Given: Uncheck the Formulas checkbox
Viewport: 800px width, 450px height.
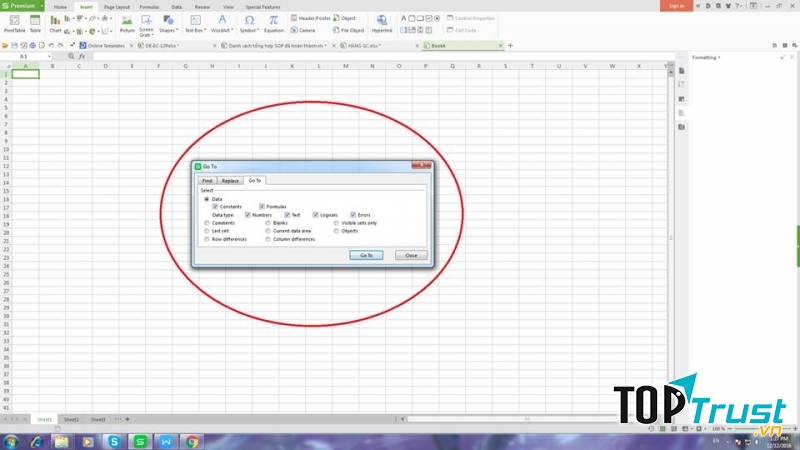Looking at the screenshot, I should click(262, 207).
